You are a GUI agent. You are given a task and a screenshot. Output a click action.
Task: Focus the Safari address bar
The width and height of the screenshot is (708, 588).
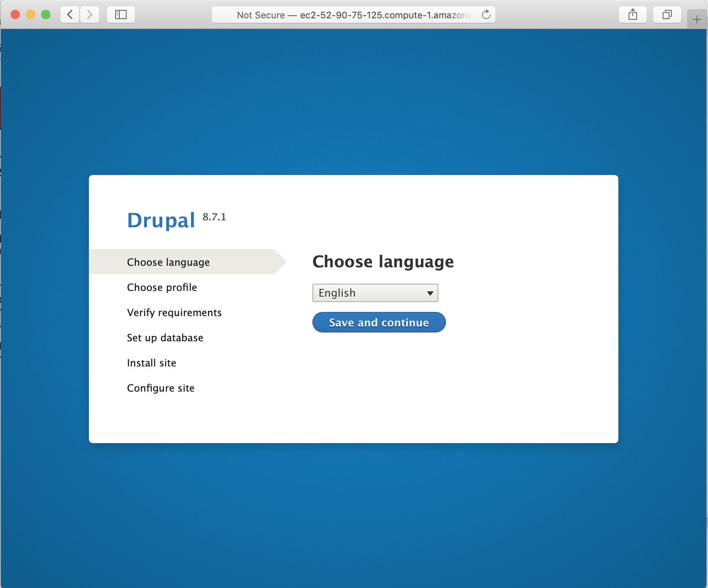354,15
